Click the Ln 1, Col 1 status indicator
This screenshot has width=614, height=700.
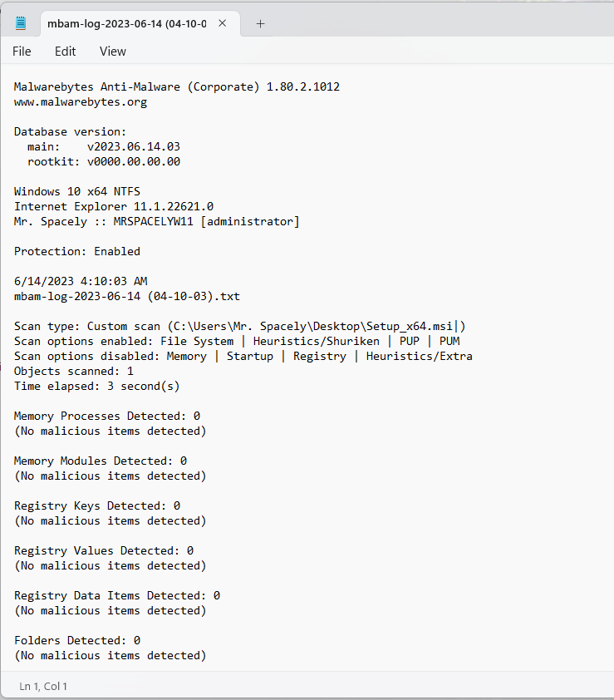pyautogui.click(x=43, y=686)
